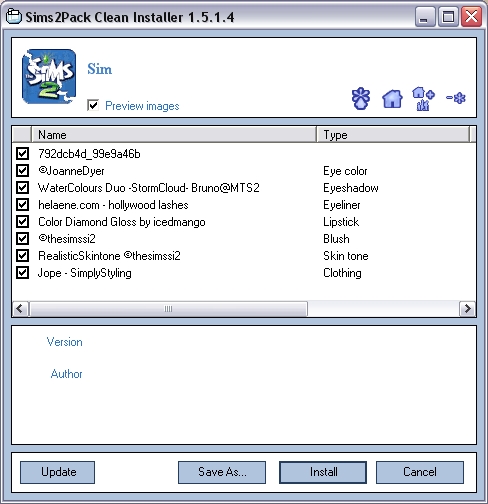Click the installer title bar icon
The image size is (488, 504).
tap(14, 17)
